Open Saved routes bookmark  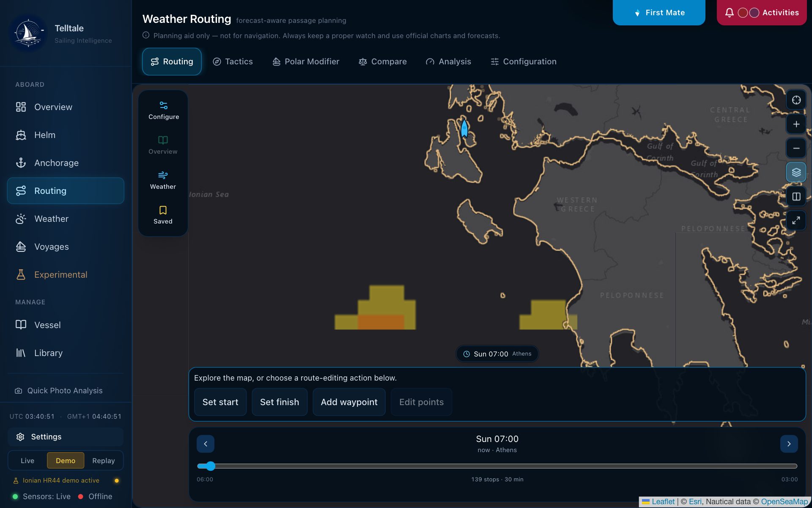pyautogui.click(x=163, y=215)
